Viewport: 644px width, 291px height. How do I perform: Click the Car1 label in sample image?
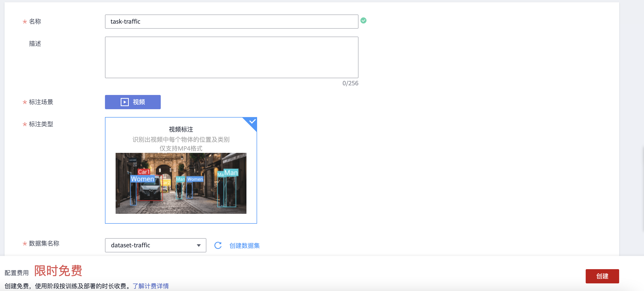point(144,172)
